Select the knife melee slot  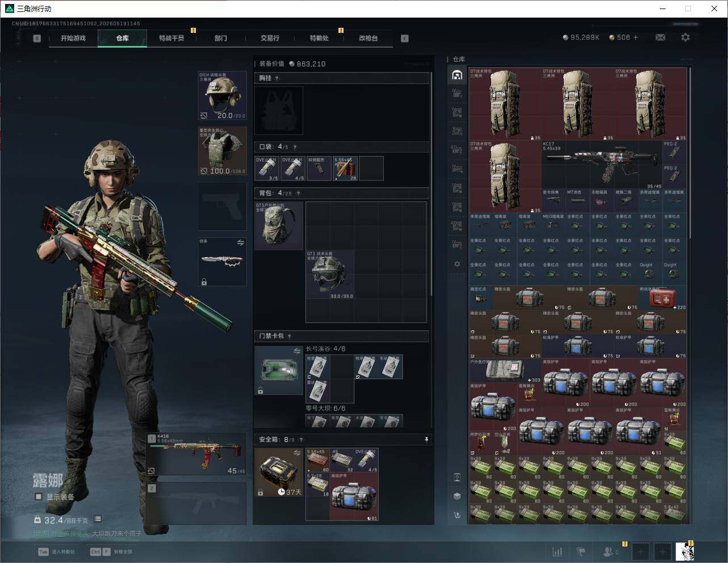click(x=222, y=262)
